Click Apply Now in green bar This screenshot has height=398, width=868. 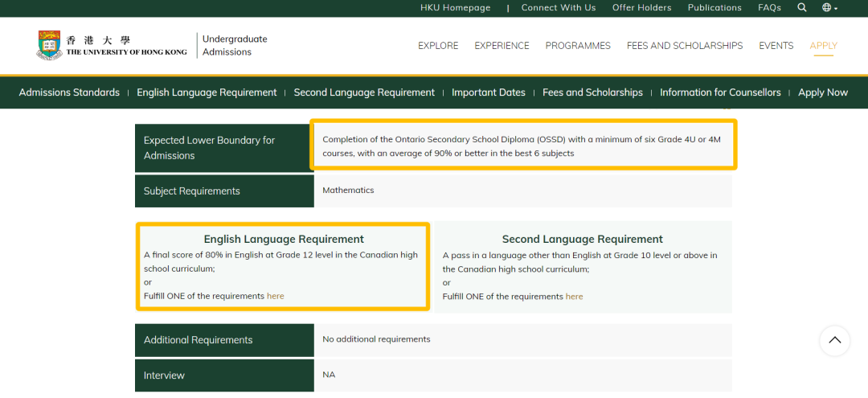pyautogui.click(x=823, y=92)
